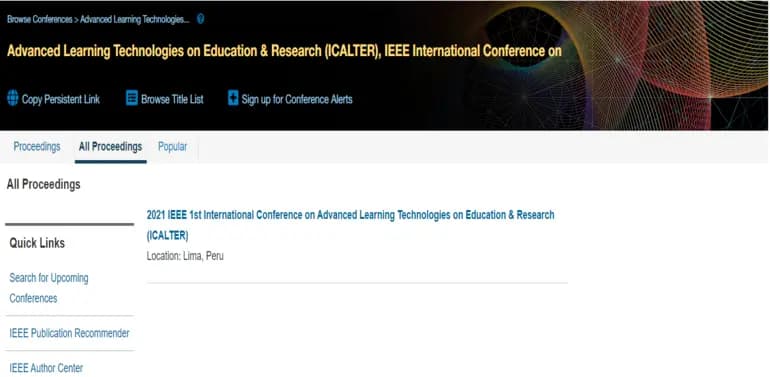This screenshot has width=770, height=377.
Task: Click the Advanced Learning Technologies breadcrumb item
Action: [135, 20]
